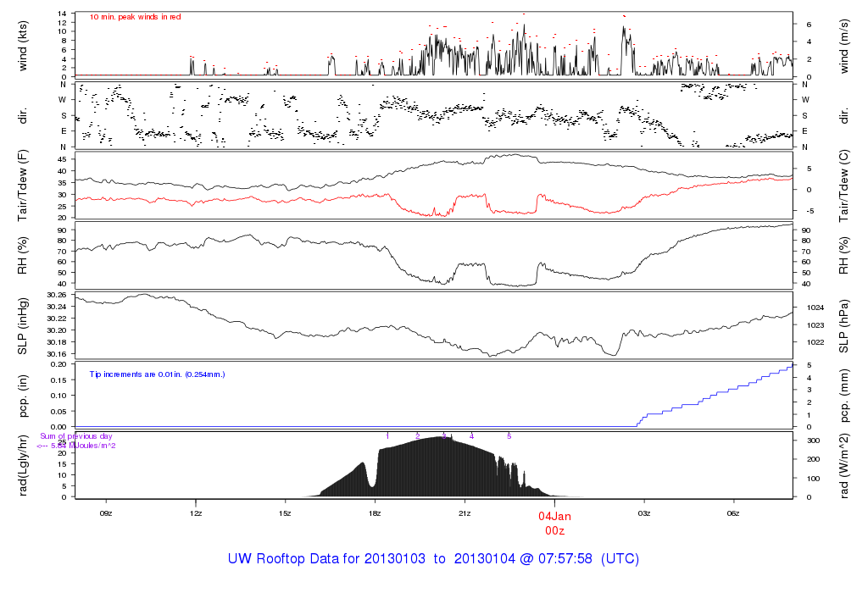Click the 'SLP (hPa)' axis label
This screenshot has width=868, height=593.
point(843,326)
